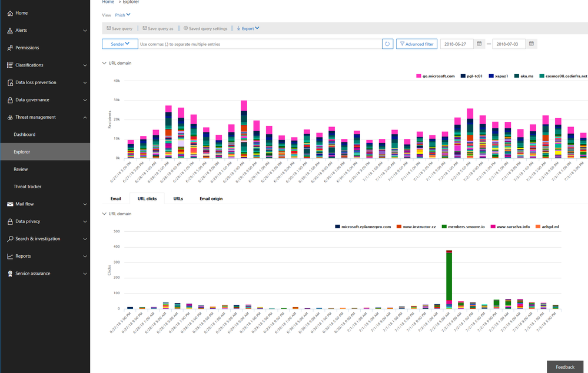
Task: Click the Service assurance menu item text
Action: pos(32,274)
